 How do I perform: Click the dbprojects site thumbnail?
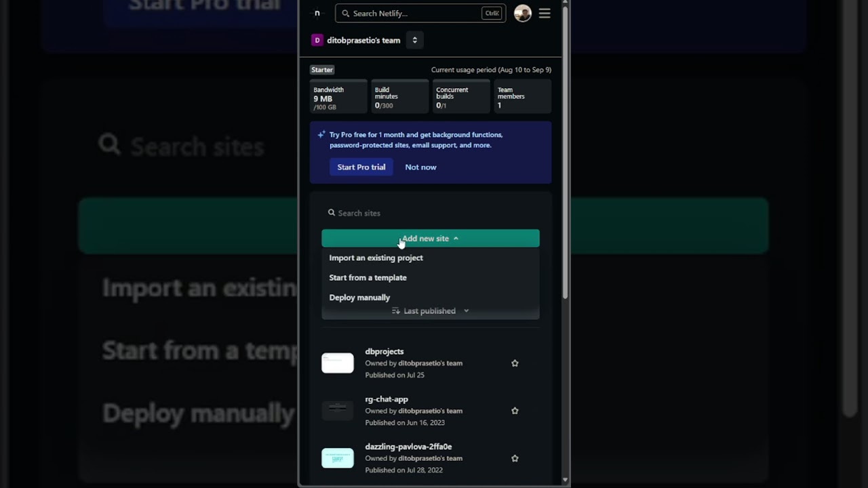click(338, 363)
